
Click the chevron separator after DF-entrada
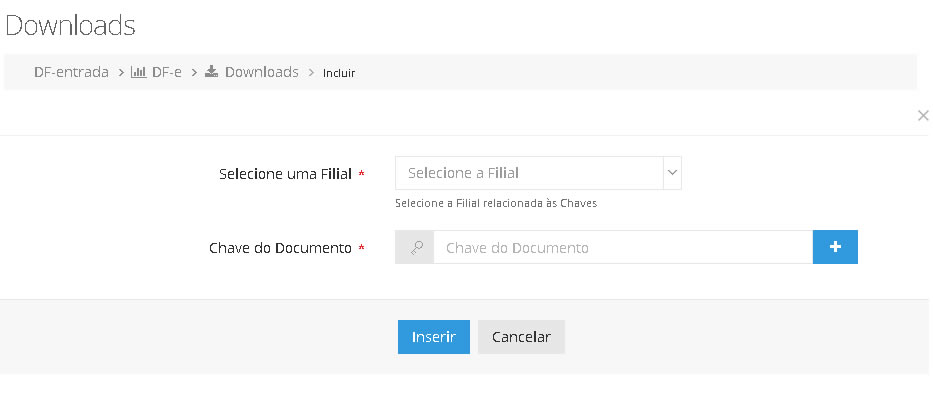click(120, 72)
